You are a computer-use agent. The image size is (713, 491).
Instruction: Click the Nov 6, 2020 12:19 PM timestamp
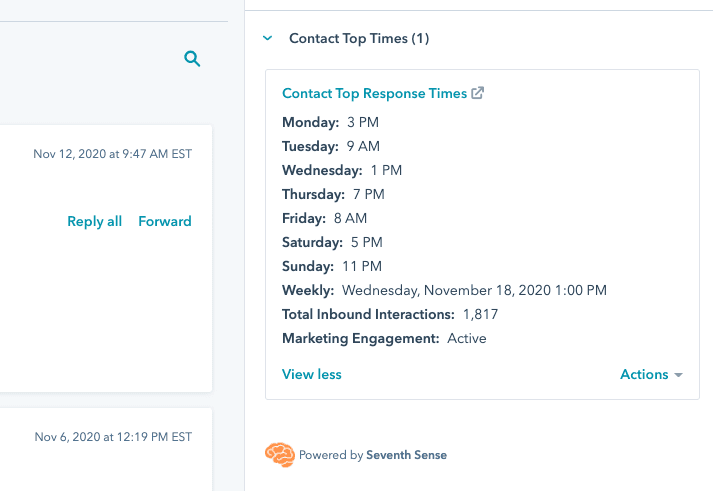113,437
